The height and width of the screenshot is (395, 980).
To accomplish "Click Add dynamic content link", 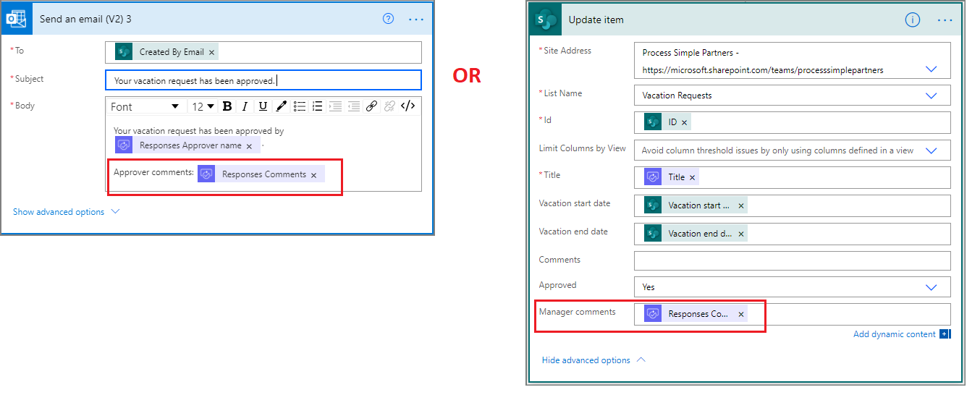I will click(895, 334).
